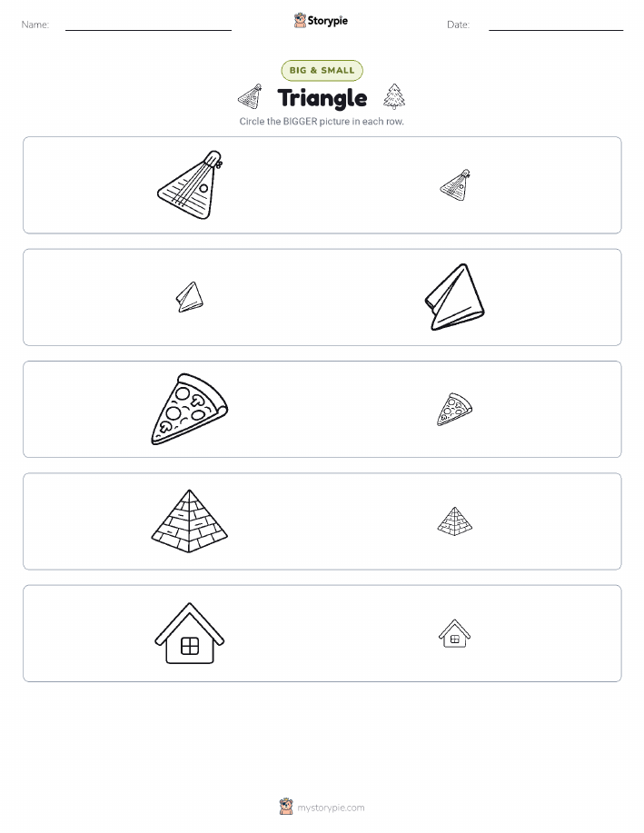
Task: Select the small folded napkin picture
Action: click(190, 297)
